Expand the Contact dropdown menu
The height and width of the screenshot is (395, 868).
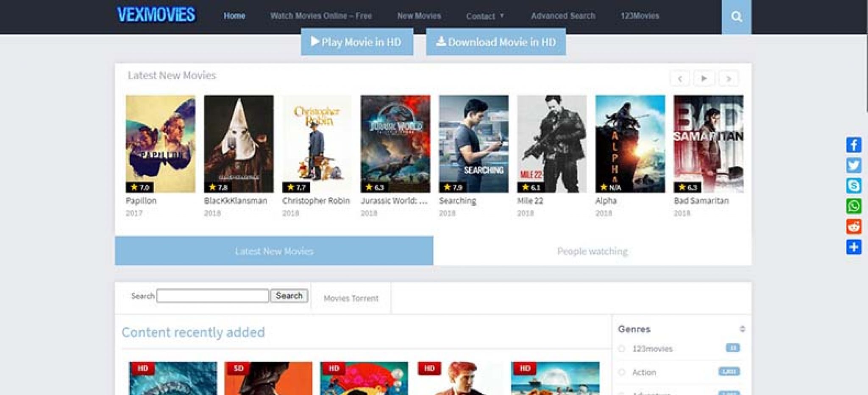click(x=485, y=16)
